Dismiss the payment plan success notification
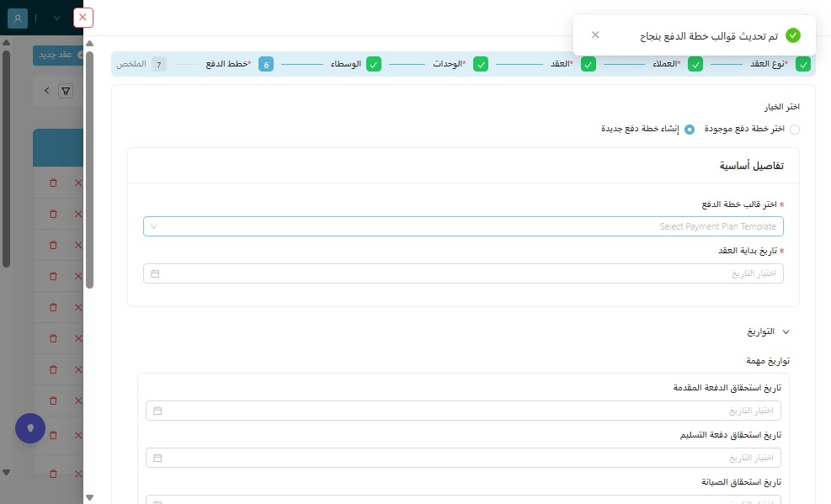This screenshot has height=504, width=831. tap(595, 35)
